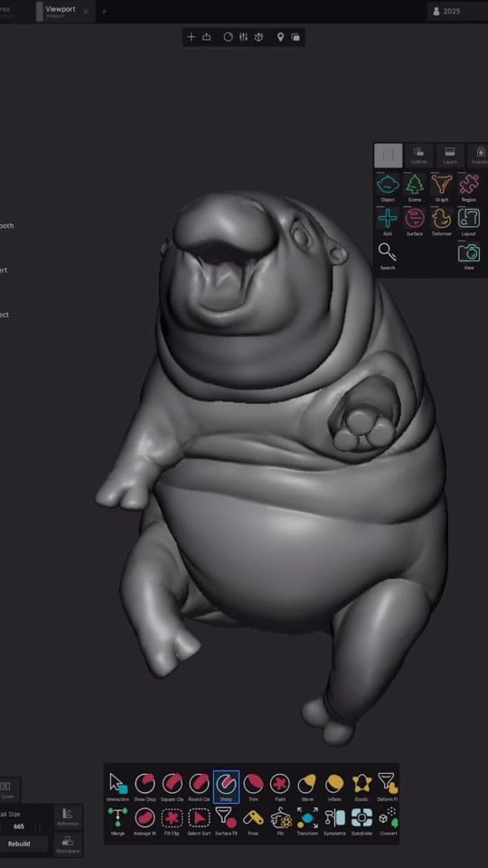The width and height of the screenshot is (488, 868).
Task: Open the 2025 user account button
Action: [457, 11]
